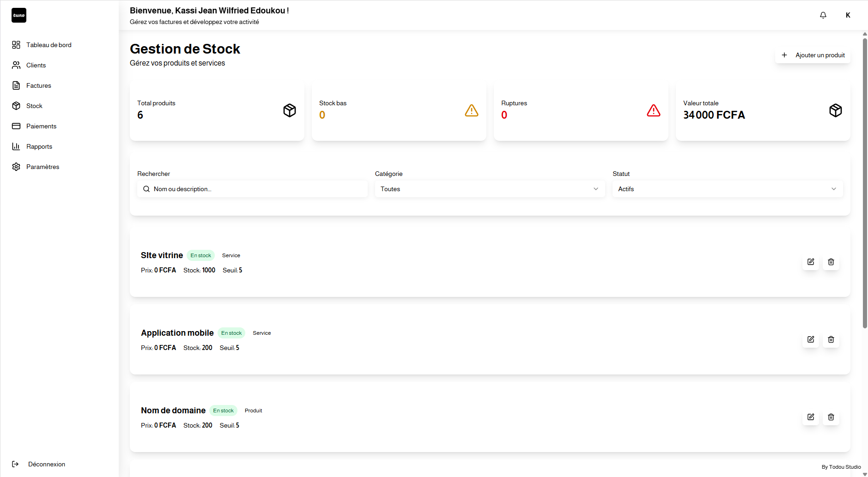Click the edit pencil icon for Nom de domaine
This screenshot has width=868, height=477.
tap(810, 417)
